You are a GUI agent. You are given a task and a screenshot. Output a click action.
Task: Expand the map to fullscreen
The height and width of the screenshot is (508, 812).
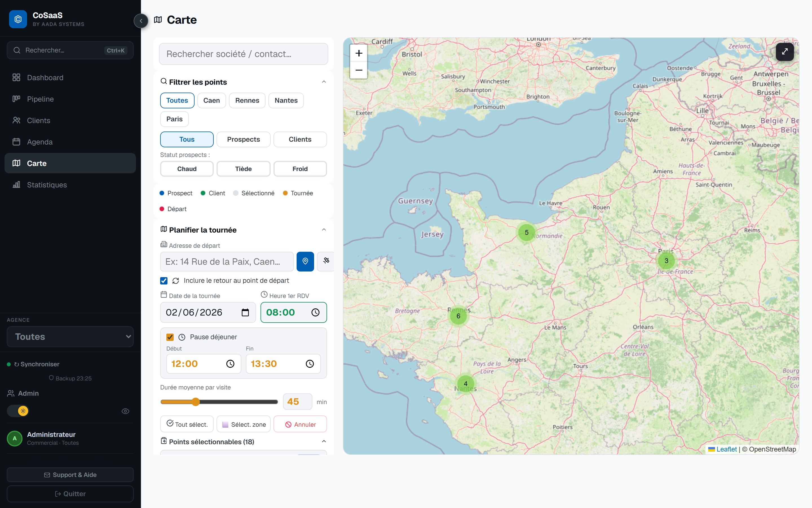pyautogui.click(x=784, y=52)
